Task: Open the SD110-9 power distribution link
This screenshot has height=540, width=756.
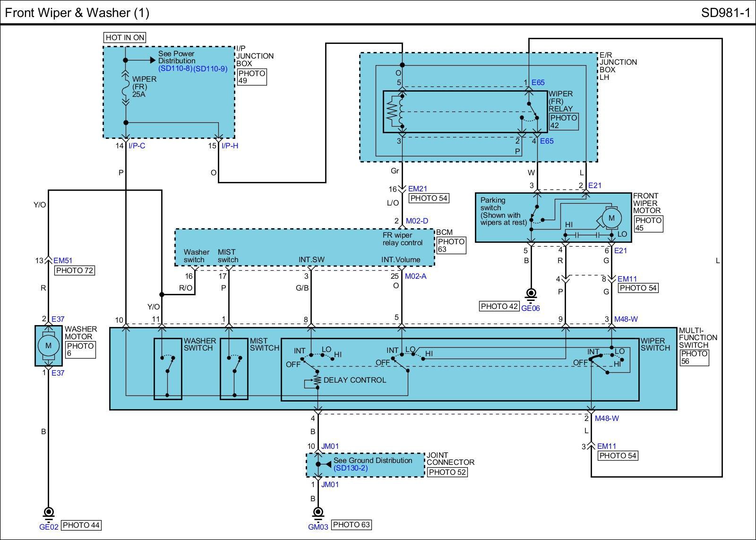Action: (x=210, y=69)
